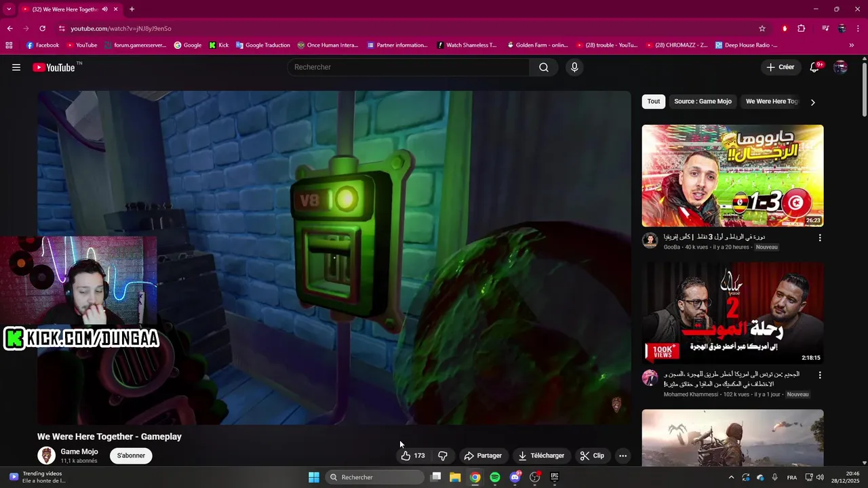
Task: Open OBS Studio from taskbar
Action: pos(534,477)
